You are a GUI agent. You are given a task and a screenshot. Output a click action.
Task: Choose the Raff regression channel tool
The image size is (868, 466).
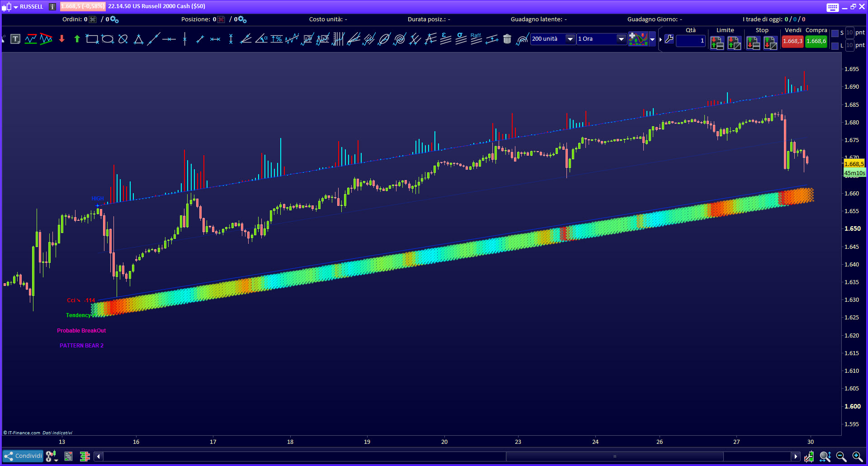pyautogui.click(x=476, y=39)
